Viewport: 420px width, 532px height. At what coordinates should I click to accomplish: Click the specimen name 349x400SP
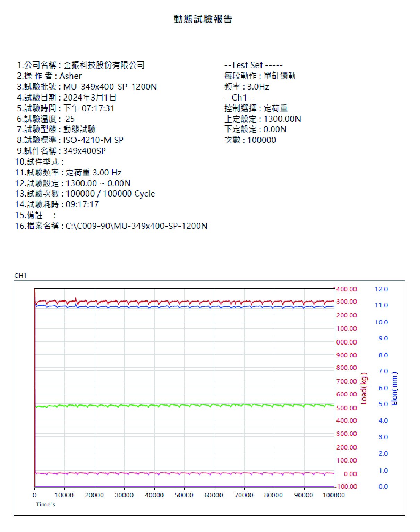pyautogui.click(x=84, y=151)
